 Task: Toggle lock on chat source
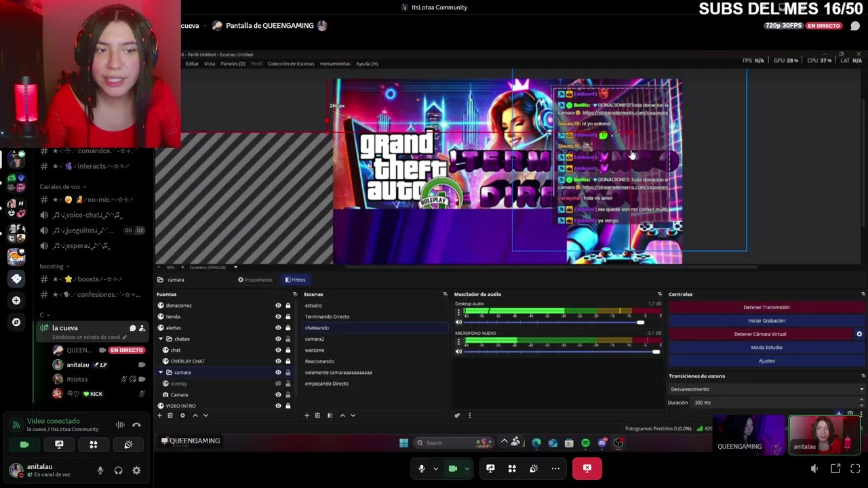tap(288, 350)
